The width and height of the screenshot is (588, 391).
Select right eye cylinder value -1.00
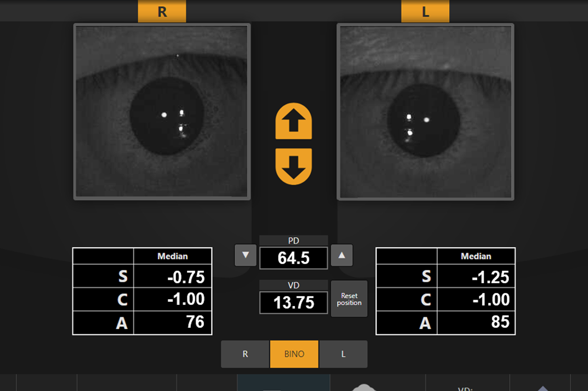coord(172,299)
